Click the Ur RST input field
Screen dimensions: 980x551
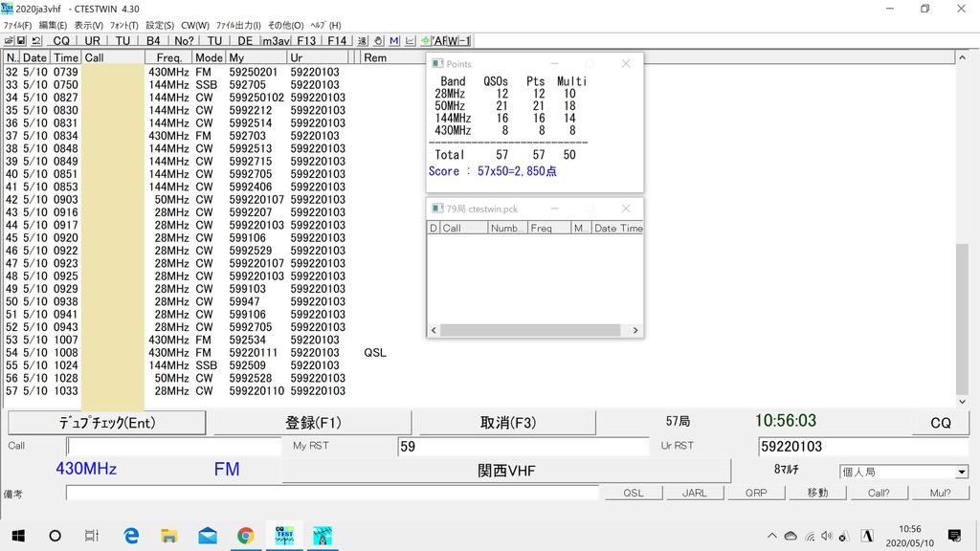click(x=863, y=446)
